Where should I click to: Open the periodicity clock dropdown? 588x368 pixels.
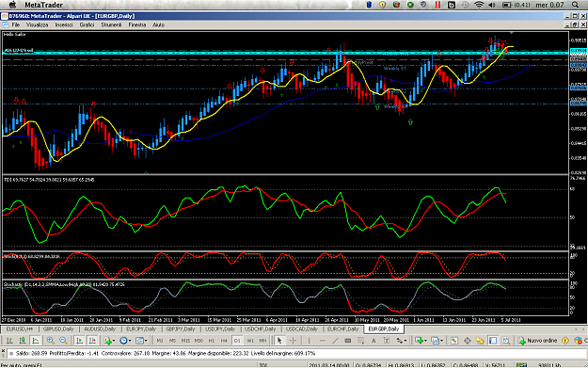pos(125,341)
